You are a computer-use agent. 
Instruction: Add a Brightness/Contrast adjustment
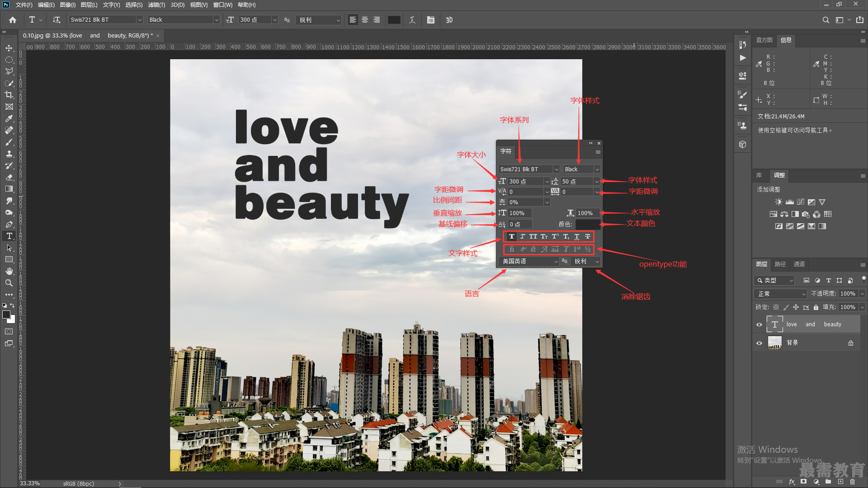click(x=778, y=202)
